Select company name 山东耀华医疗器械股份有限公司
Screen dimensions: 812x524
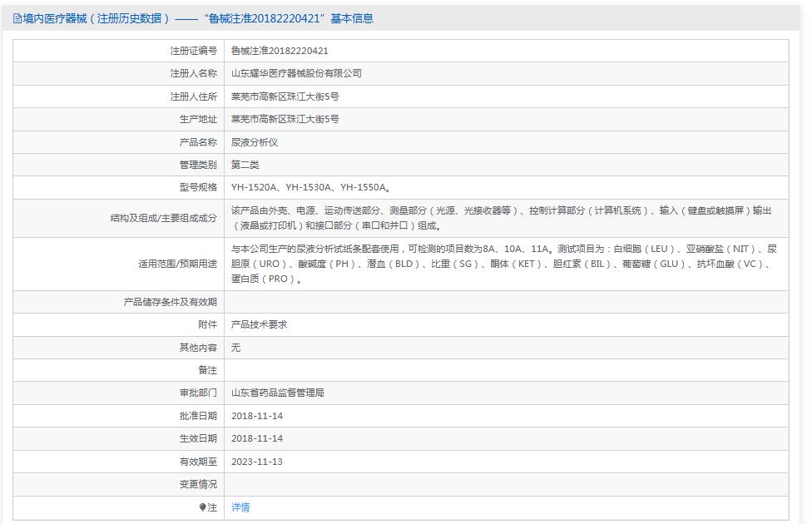tap(296, 73)
